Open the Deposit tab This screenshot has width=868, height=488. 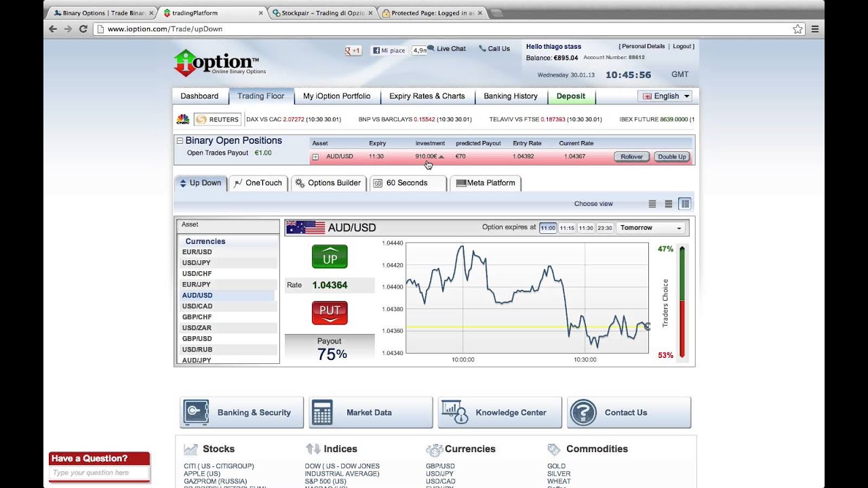point(571,96)
